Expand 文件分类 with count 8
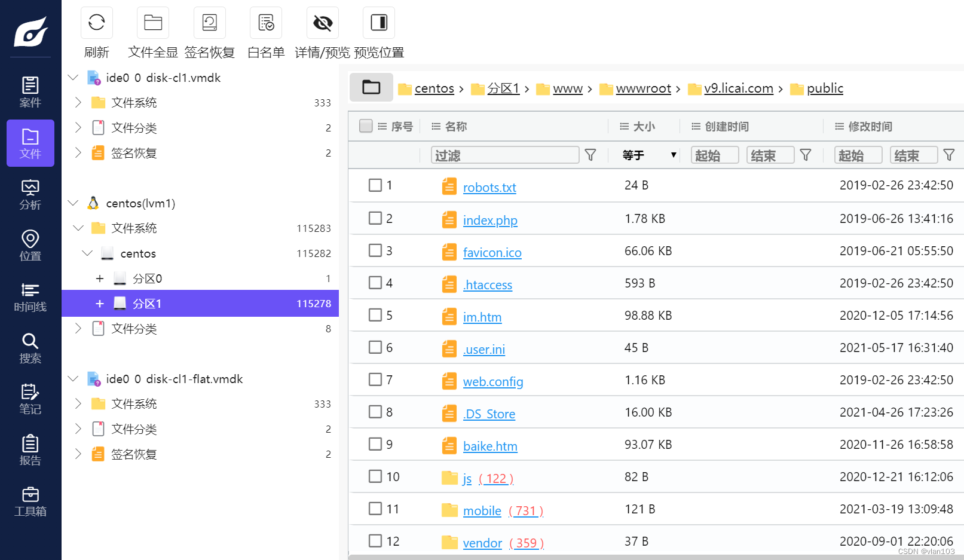The image size is (964, 560). 78,328
